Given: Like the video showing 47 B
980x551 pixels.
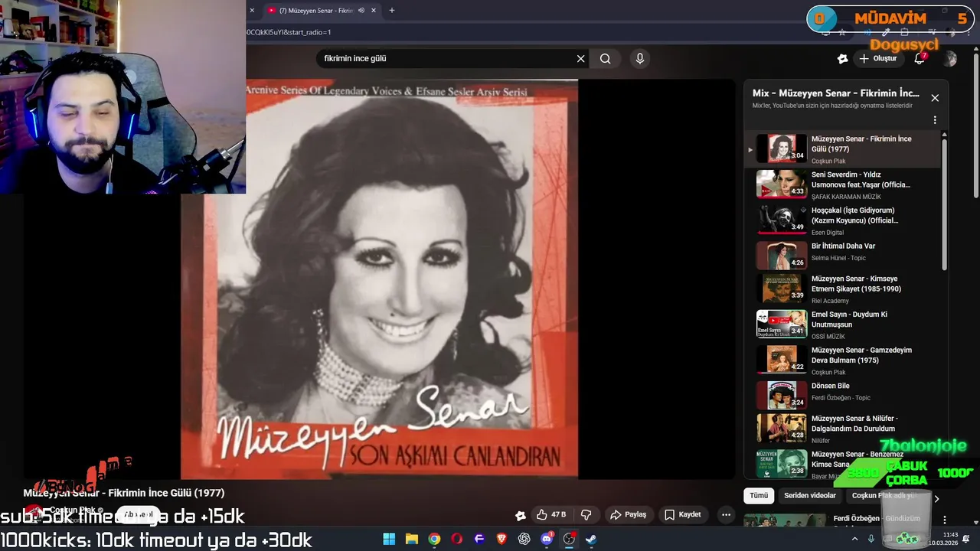Looking at the screenshot, I should tap(551, 515).
